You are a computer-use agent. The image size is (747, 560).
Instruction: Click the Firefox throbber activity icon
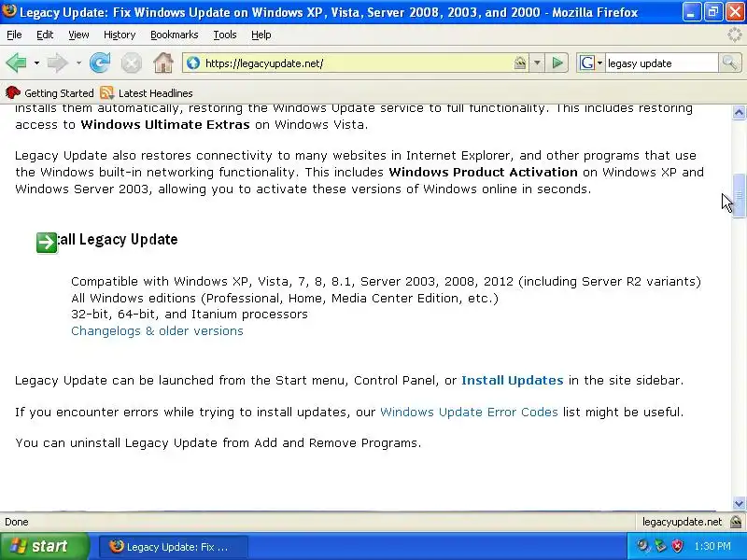click(x=735, y=35)
